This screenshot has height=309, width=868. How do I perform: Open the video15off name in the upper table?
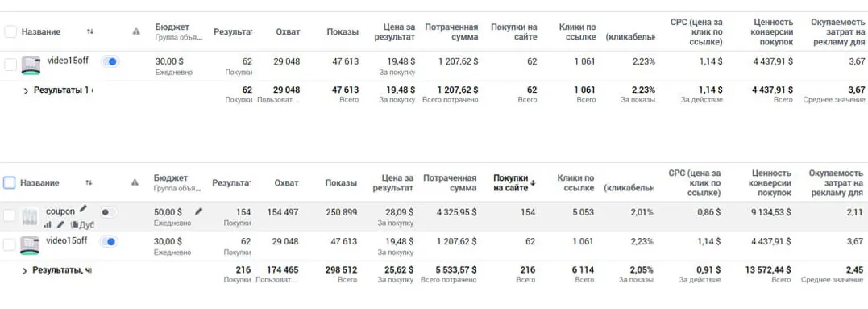[x=68, y=61]
